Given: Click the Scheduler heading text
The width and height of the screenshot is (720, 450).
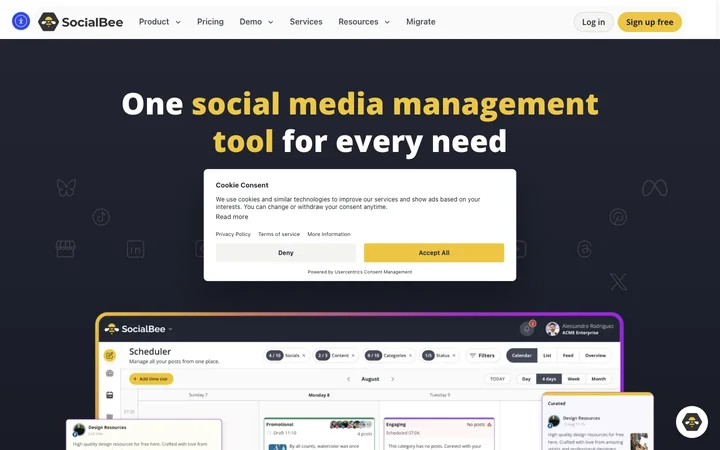Looking at the screenshot, I should point(150,351).
